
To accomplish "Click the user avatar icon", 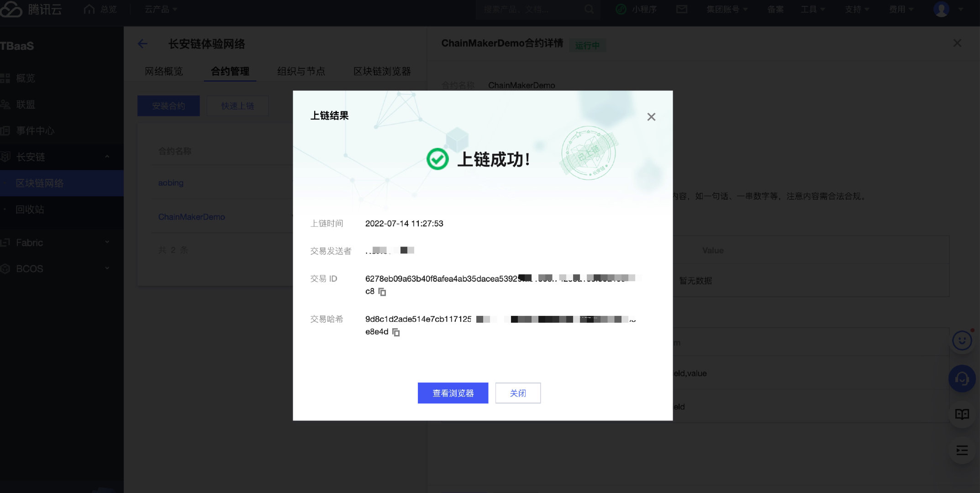I will pyautogui.click(x=941, y=9).
